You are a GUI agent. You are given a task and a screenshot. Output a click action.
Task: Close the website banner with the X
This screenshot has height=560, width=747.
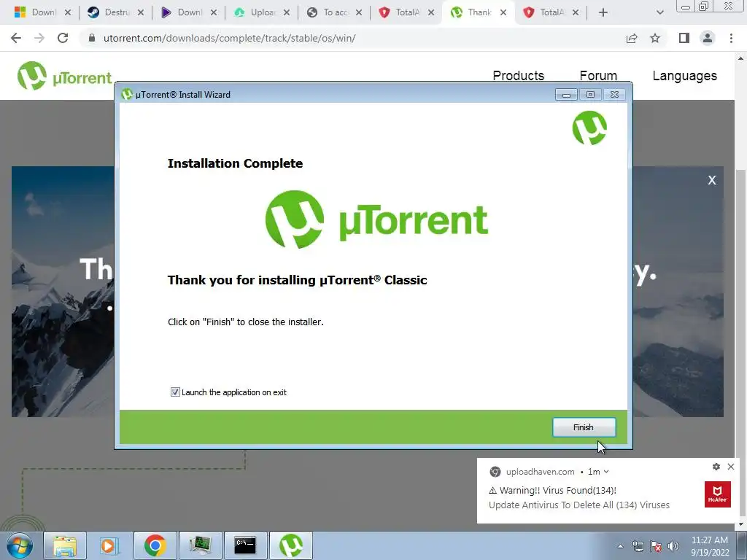[712, 180]
